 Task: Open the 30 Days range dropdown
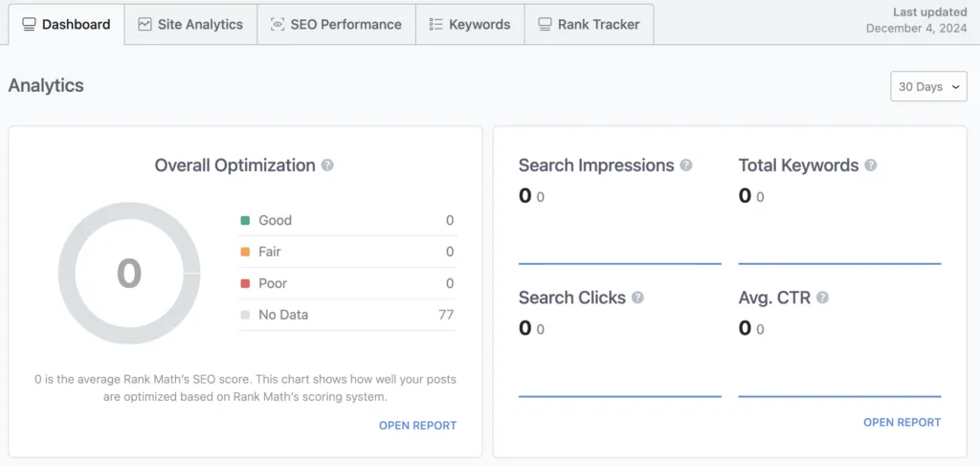(x=927, y=86)
